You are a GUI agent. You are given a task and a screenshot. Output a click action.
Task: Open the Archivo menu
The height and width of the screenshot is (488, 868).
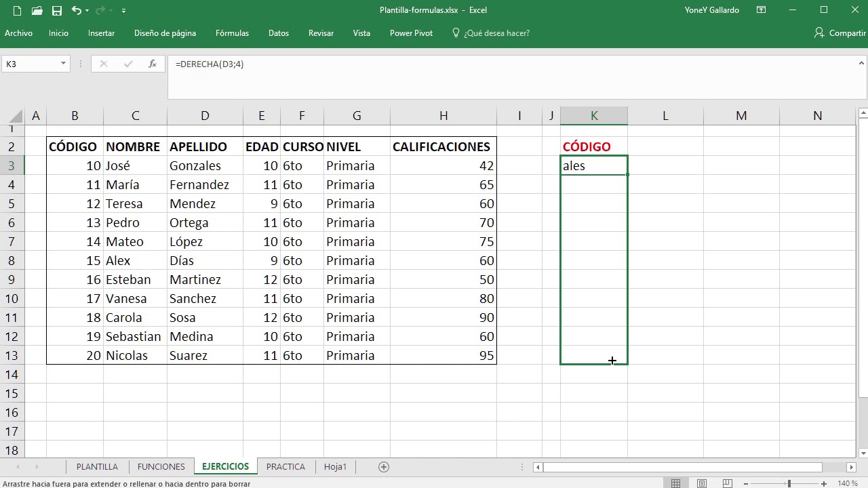tap(18, 33)
